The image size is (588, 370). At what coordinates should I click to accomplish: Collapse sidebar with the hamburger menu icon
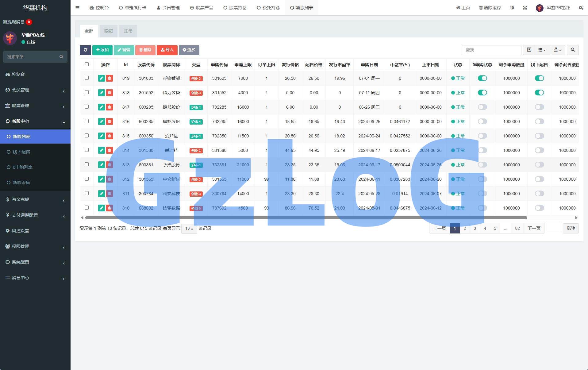[78, 8]
